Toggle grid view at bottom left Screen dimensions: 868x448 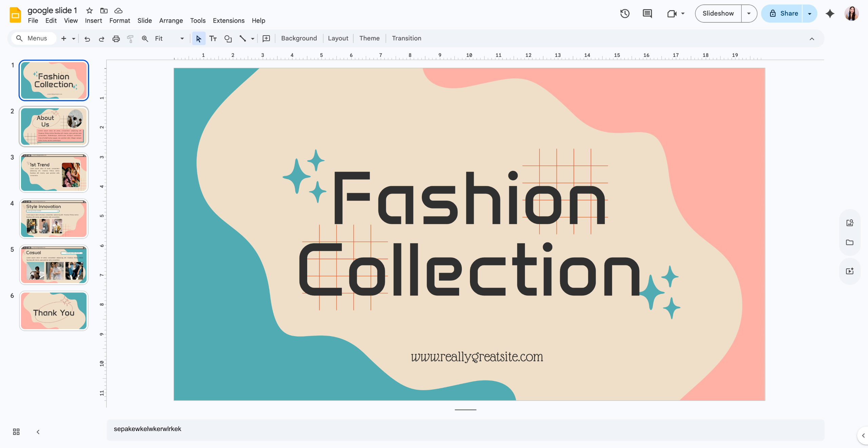pyautogui.click(x=16, y=432)
